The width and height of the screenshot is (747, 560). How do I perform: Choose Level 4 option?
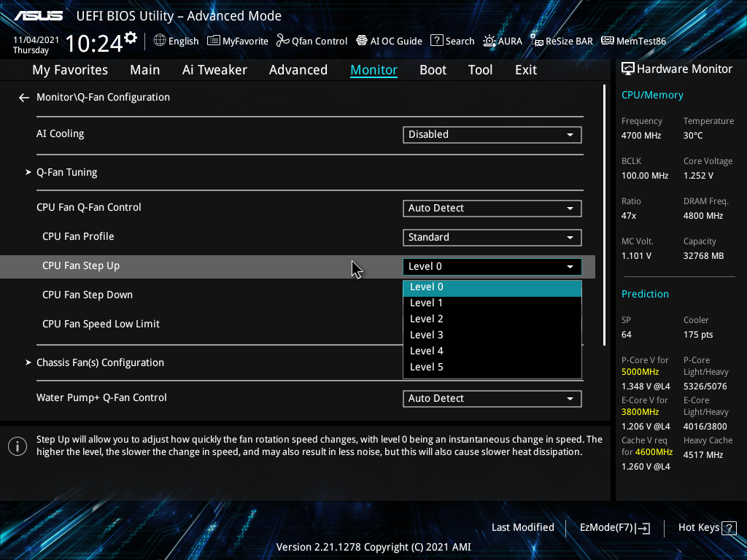(x=492, y=351)
